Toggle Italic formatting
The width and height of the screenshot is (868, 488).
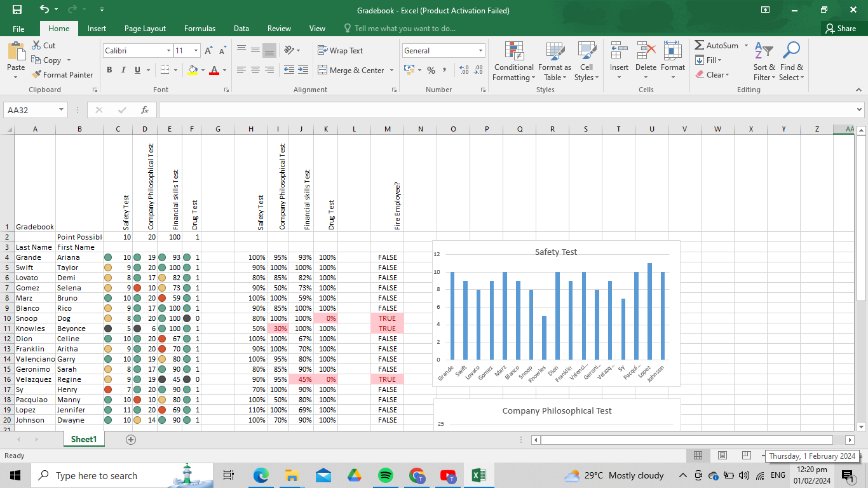(x=123, y=70)
